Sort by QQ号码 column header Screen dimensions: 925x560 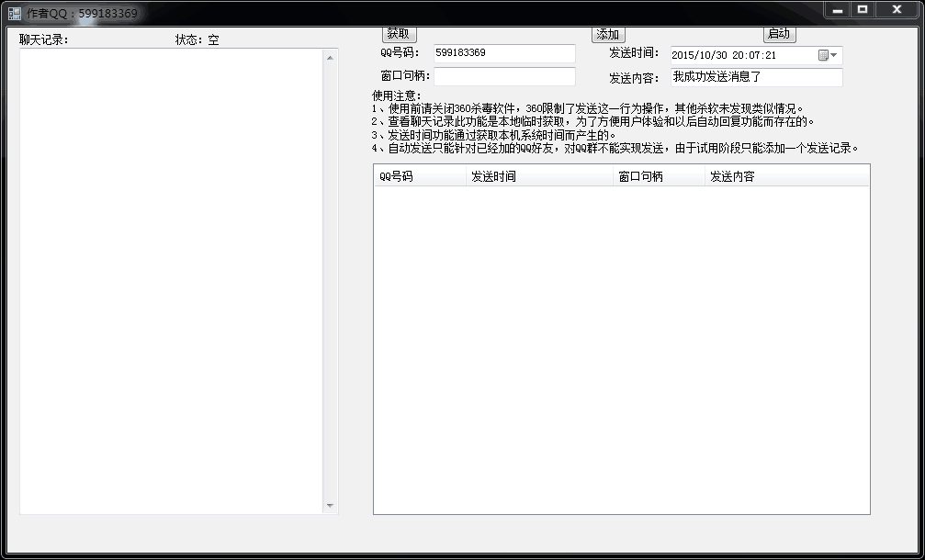(420, 176)
